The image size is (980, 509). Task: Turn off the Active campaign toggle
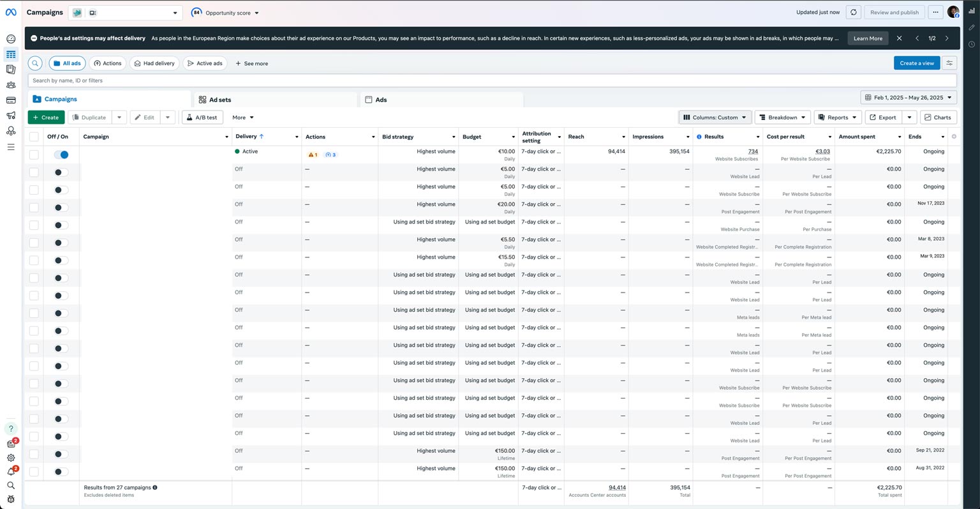(x=61, y=155)
